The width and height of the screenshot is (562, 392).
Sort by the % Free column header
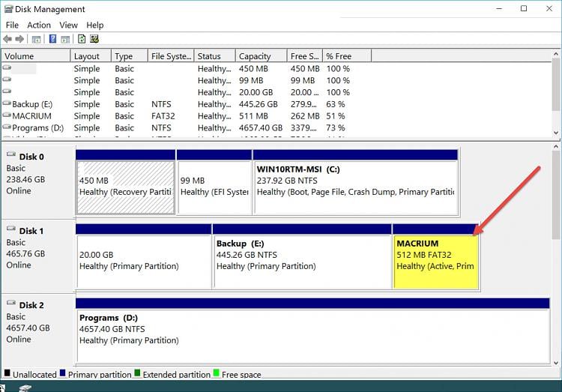click(347, 56)
